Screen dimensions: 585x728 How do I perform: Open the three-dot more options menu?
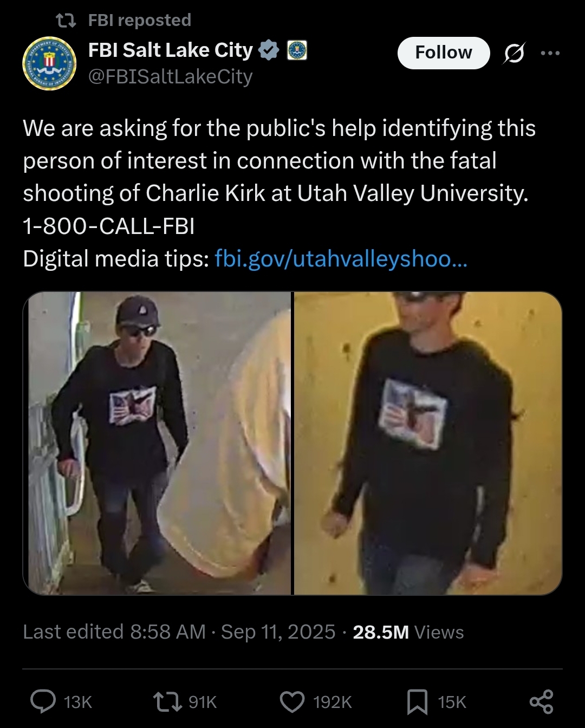coord(550,53)
